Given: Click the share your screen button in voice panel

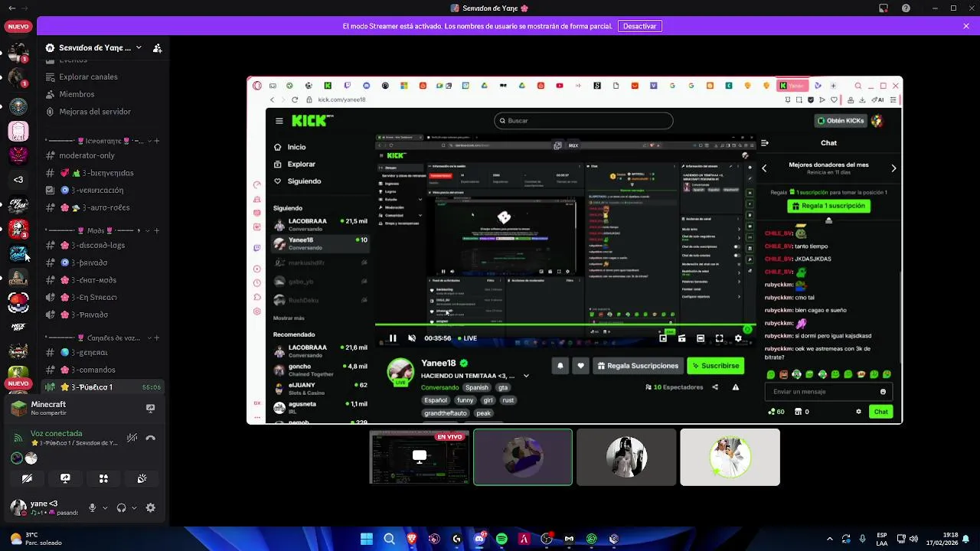Looking at the screenshot, I should point(65,478).
